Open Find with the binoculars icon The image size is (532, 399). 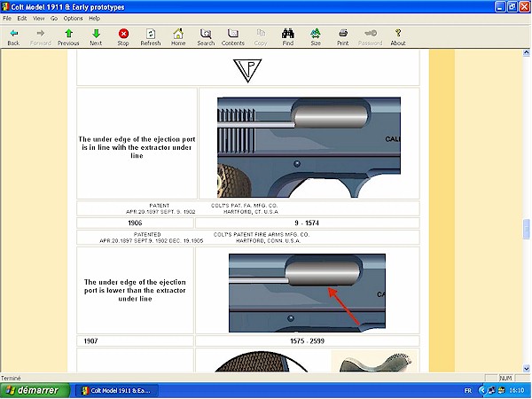coord(287,36)
